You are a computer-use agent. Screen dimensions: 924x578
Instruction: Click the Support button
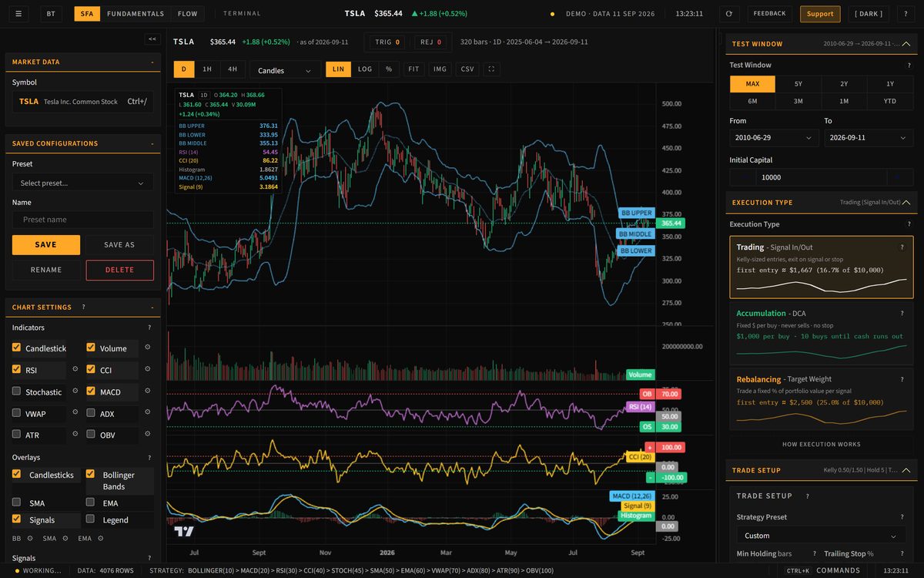[820, 14]
